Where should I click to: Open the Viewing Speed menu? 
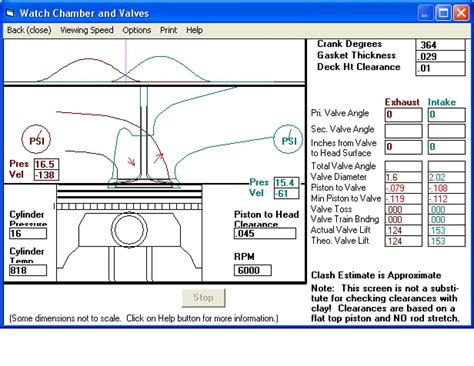tap(87, 30)
